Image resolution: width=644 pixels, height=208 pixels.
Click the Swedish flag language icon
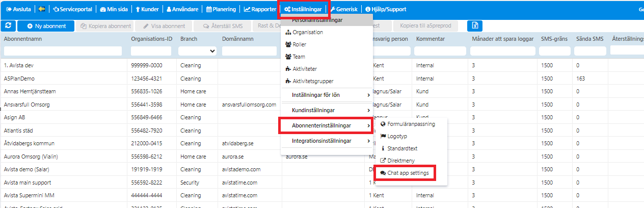coord(42,9)
